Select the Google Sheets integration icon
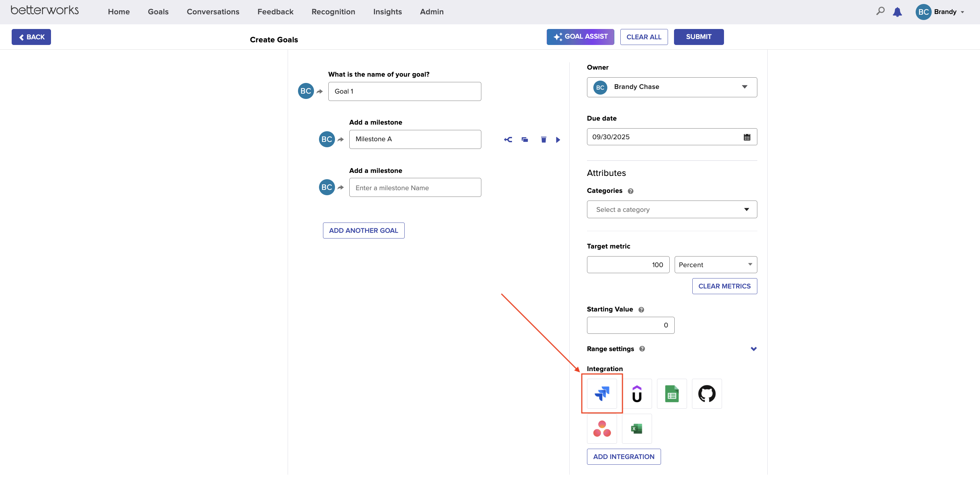 [671, 393]
